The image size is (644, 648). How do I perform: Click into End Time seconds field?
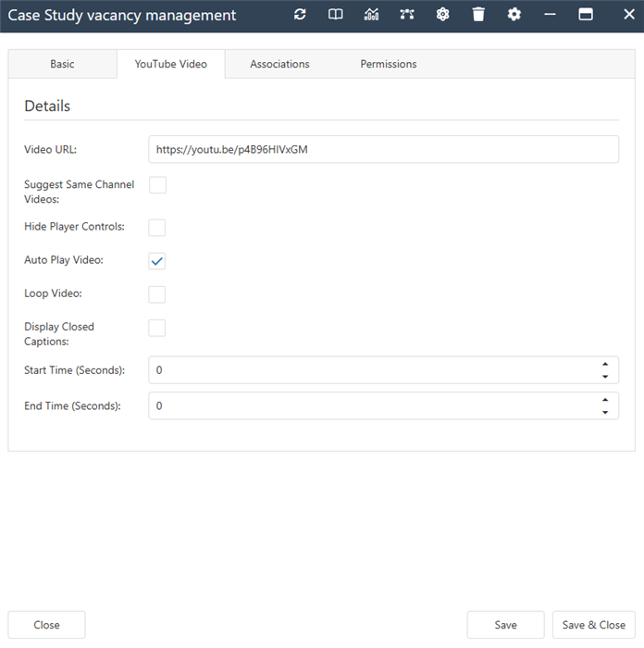point(383,405)
